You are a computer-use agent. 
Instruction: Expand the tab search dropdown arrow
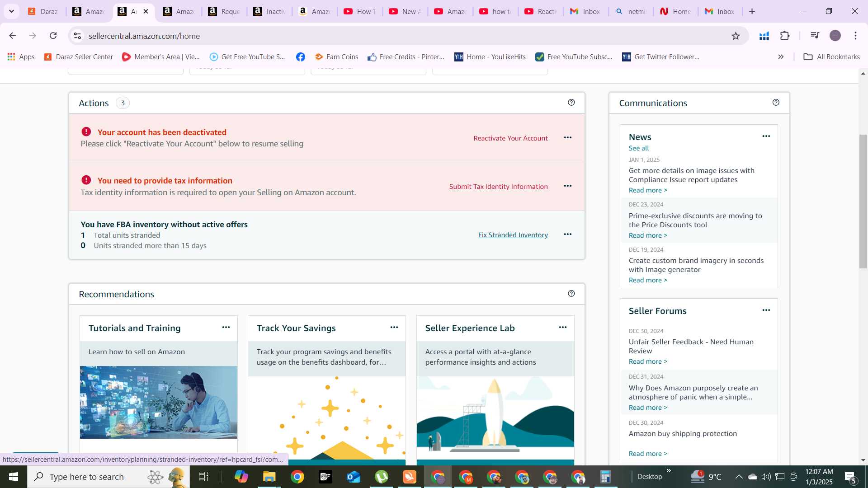[11, 11]
